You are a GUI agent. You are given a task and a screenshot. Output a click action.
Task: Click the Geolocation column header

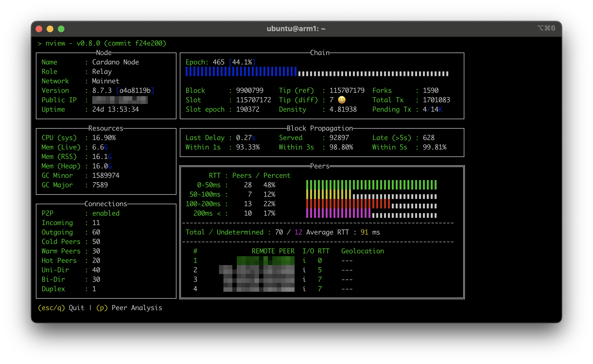click(x=362, y=251)
